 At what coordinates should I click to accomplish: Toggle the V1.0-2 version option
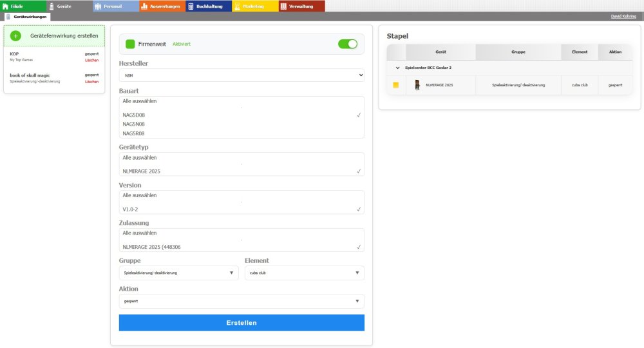(241, 209)
